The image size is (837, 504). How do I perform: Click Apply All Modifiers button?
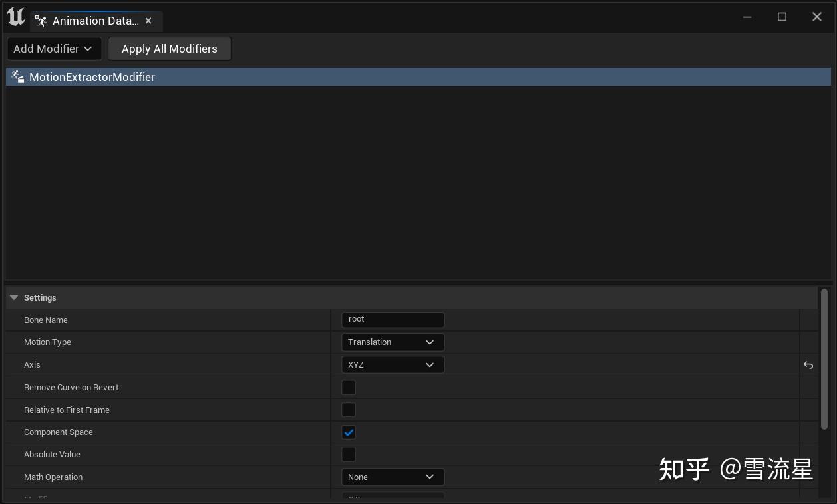(169, 49)
